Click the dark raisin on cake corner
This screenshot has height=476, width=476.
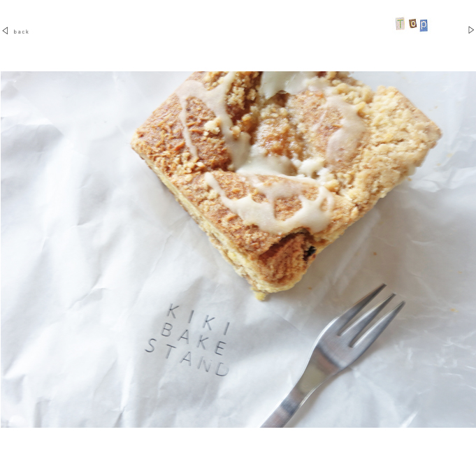pos(310,252)
